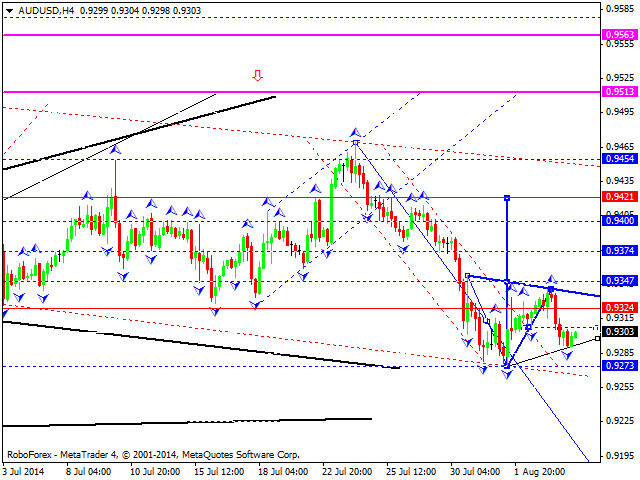Click the current price label 0.9303

620,331
